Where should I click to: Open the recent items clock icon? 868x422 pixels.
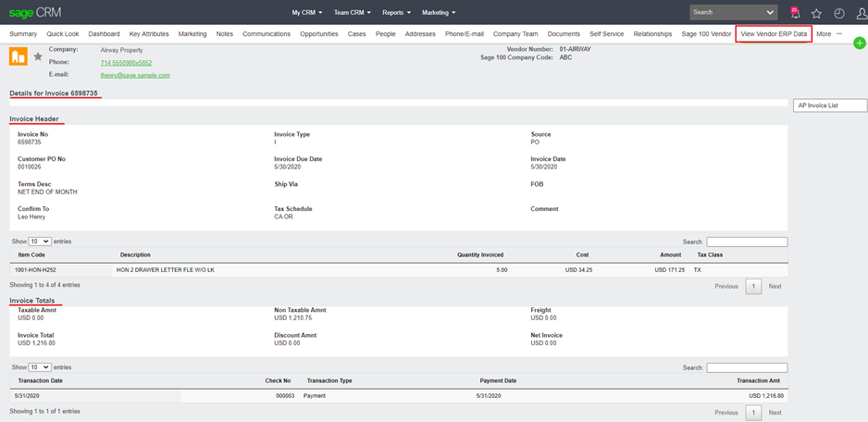point(839,13)
